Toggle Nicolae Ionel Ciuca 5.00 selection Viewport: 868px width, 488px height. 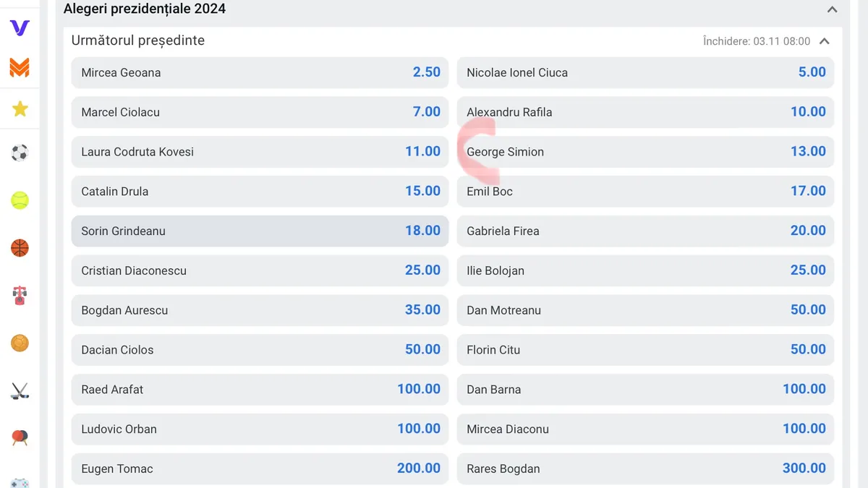(645, 72)
